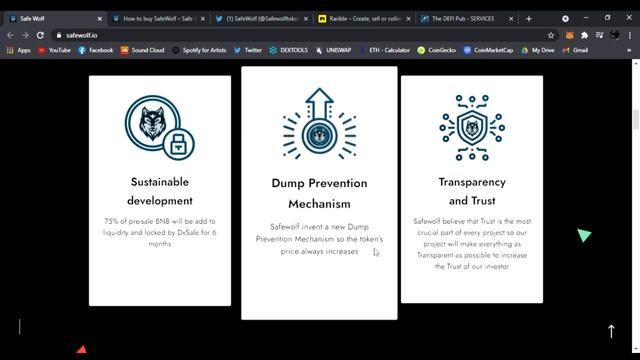Close the Safe Wolf tab
The image size is (640, 360).
(x=100, y=19)
